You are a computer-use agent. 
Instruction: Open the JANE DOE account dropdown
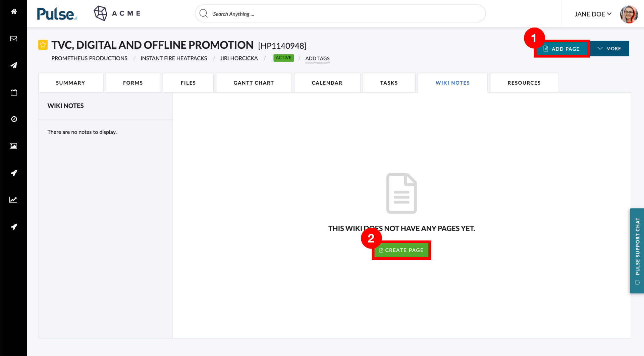pyautogui.click(x=593, y=14)
